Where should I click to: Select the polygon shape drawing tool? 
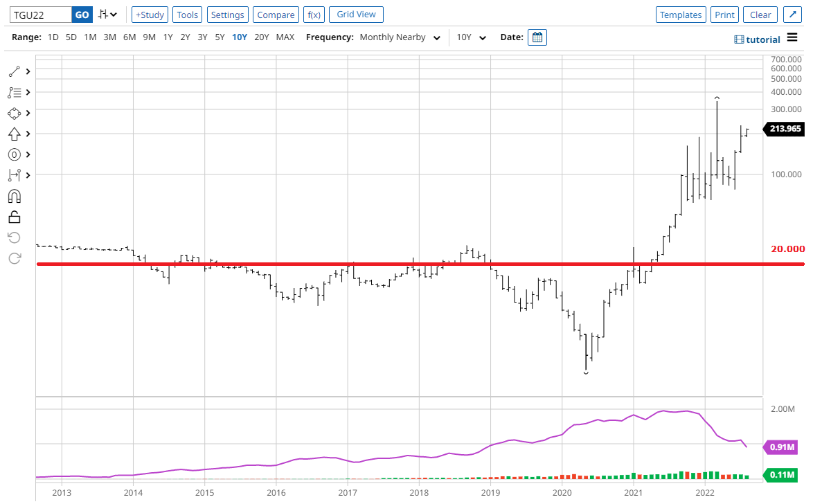pyautogui.click(x=15, y=113)
